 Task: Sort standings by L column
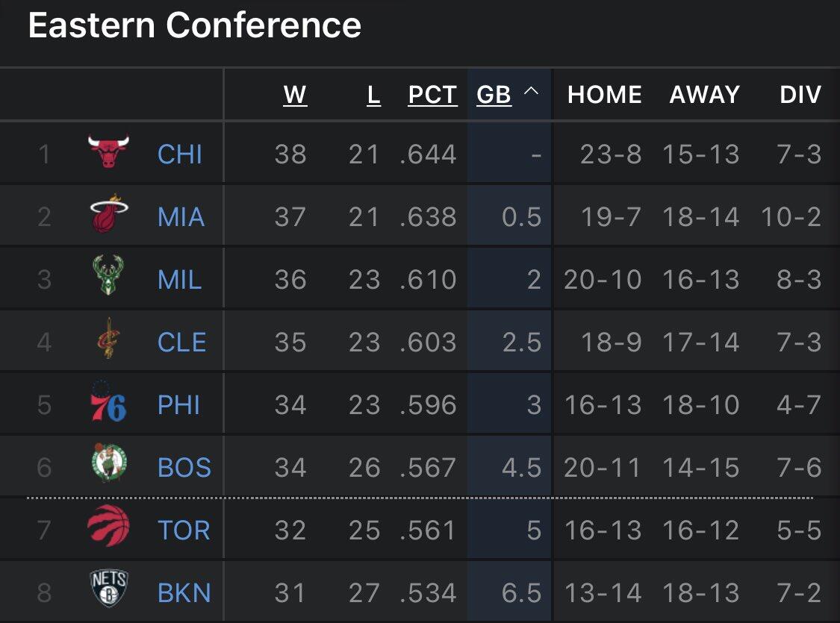point(373,95)
